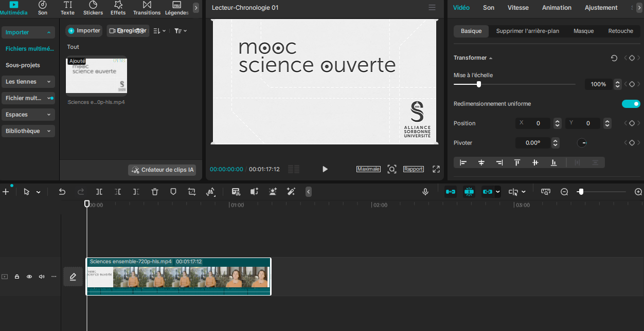Click the focus frame icon in player
Viewport: 644px width, 331px height.
point(392,169)
